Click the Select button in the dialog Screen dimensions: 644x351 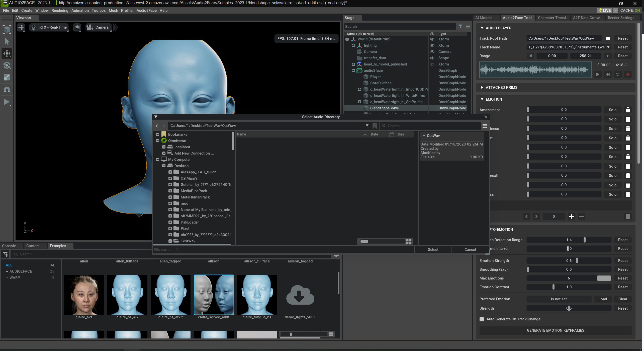tap(433, 250)
